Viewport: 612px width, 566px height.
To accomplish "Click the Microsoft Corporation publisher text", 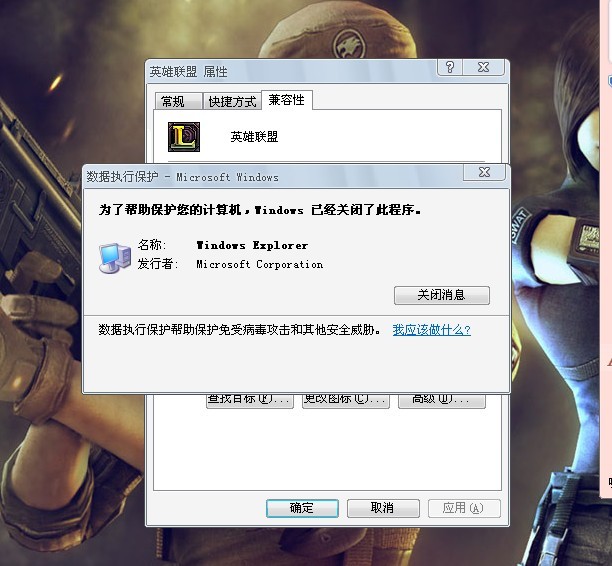I will coord(260,265).
